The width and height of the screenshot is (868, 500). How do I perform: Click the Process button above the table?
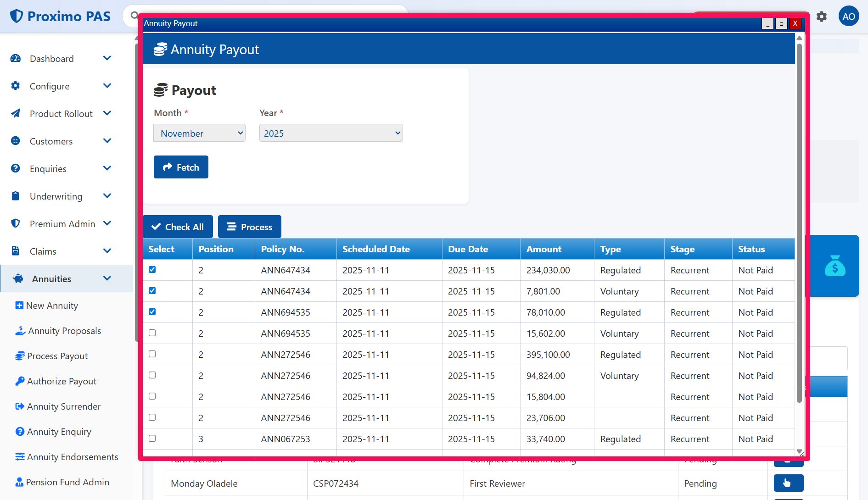tap(249, 227)
